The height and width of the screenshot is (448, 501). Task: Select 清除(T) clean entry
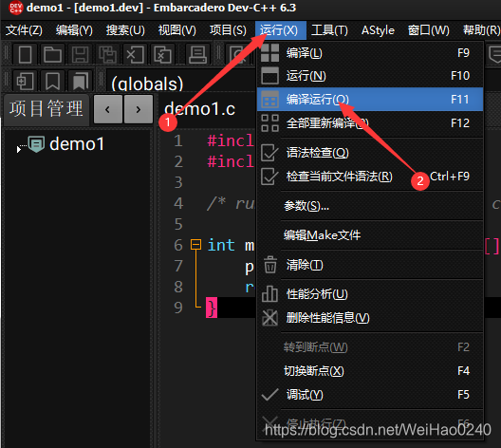pyautogui.click(x=370, y=265)
